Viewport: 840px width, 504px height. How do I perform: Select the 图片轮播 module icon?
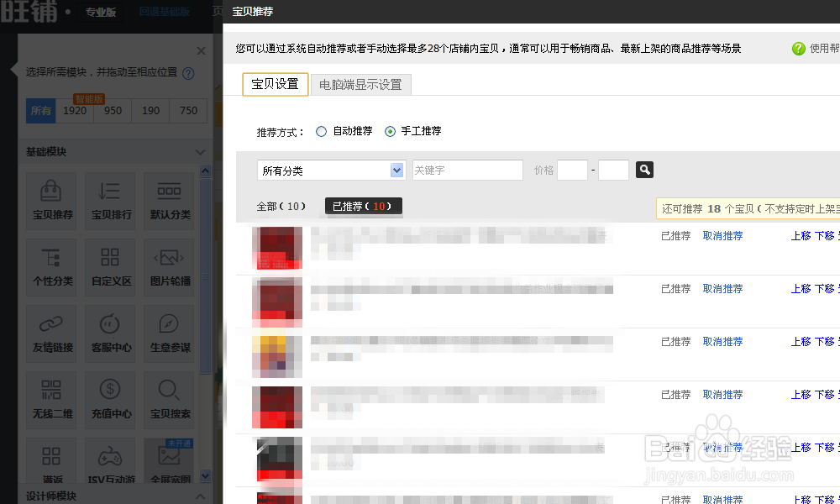tap(169, 267)
